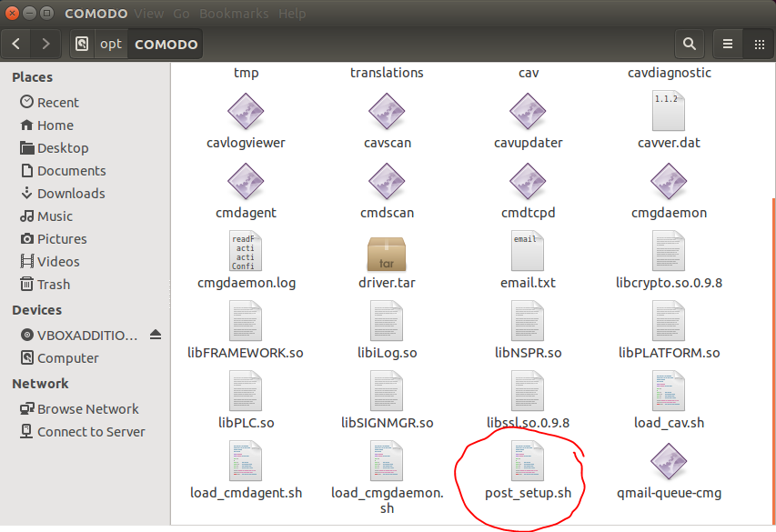Click the search magnifier button
Screen dimensions: 776x532
click(x=690, y=44)
